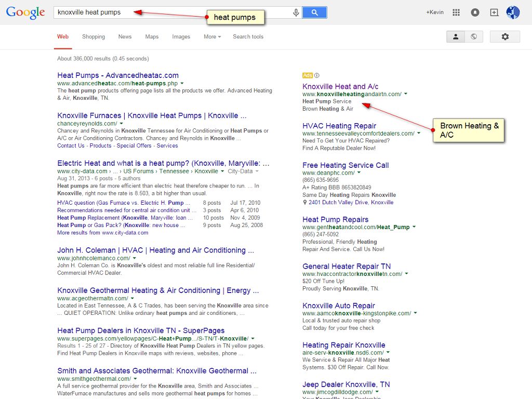Open Search tools options
The width and height of the screenshot is (532, 399).
(x=248, y=37)
